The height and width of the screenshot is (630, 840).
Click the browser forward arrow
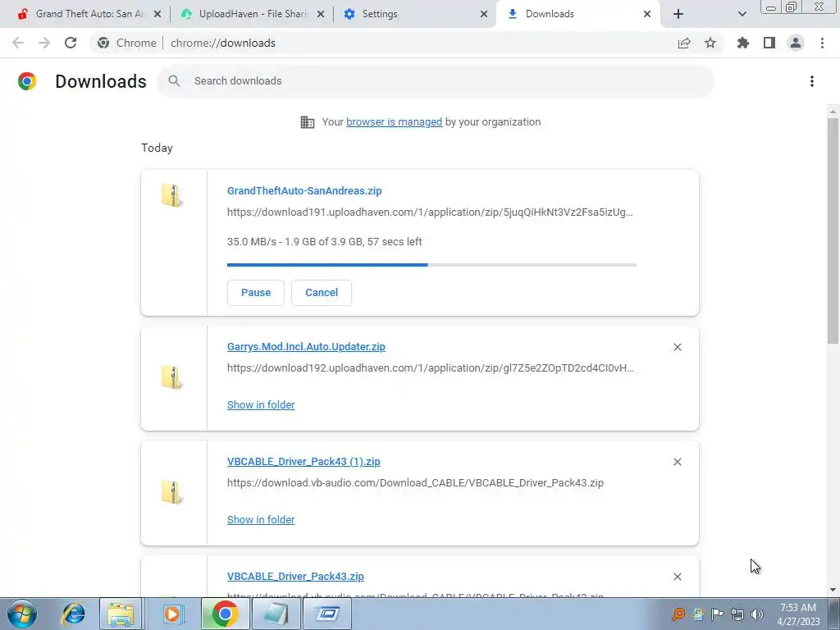pyautogui.click(x=44, y=43)
